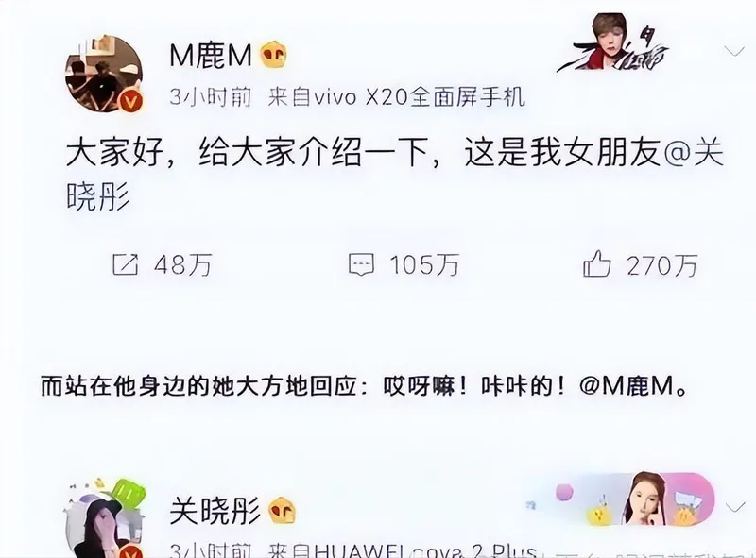Click vivo X20全面屏手机 source link
Viewport: 756px width, 558px height.
click(x=419, y=98)
